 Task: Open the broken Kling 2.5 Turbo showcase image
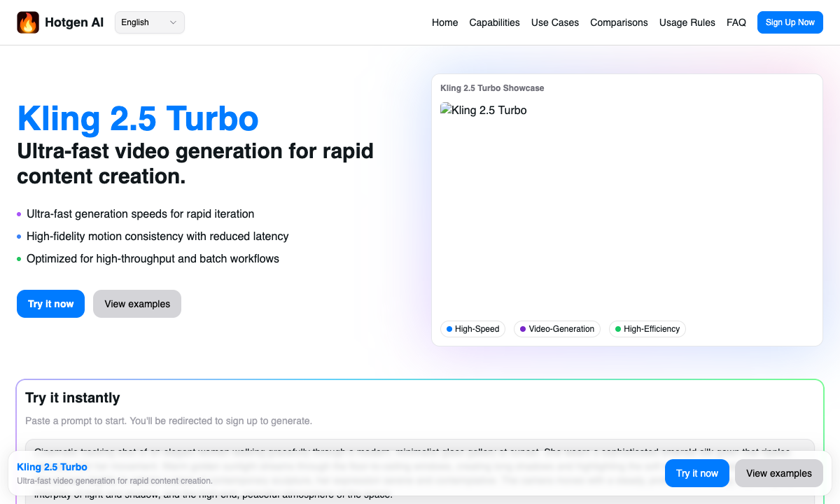click(483, 110)
